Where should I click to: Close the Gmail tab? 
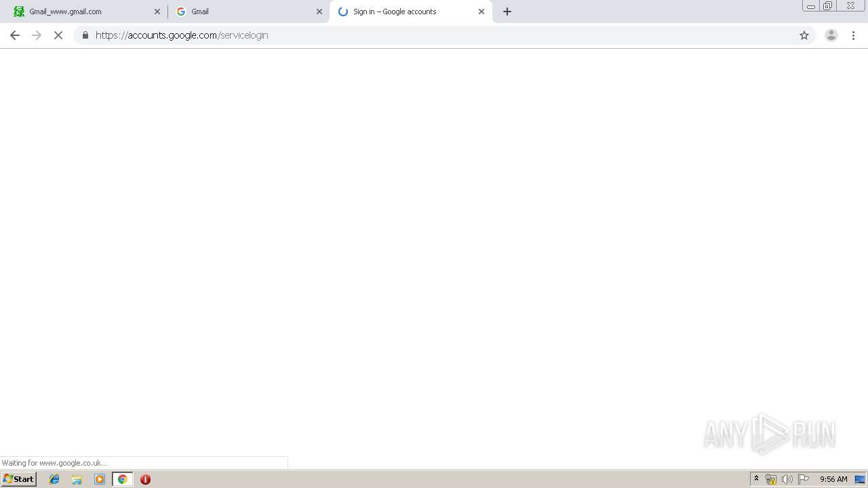[x=319, y=12]
